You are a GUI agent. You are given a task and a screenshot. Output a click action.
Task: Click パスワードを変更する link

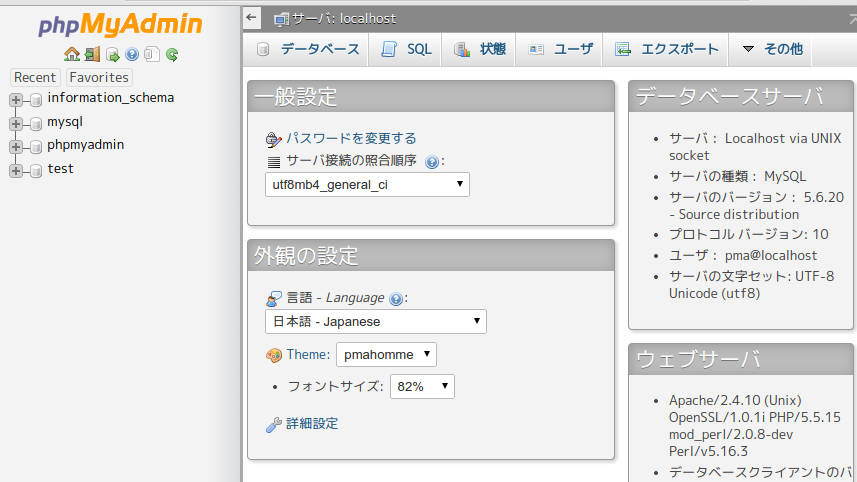[351, 138]
